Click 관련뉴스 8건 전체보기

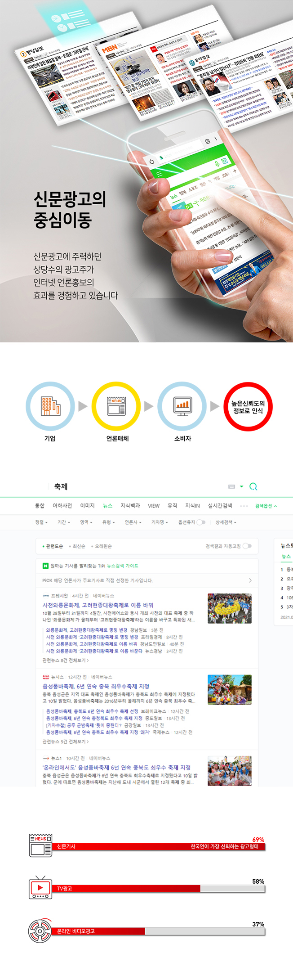66,661
